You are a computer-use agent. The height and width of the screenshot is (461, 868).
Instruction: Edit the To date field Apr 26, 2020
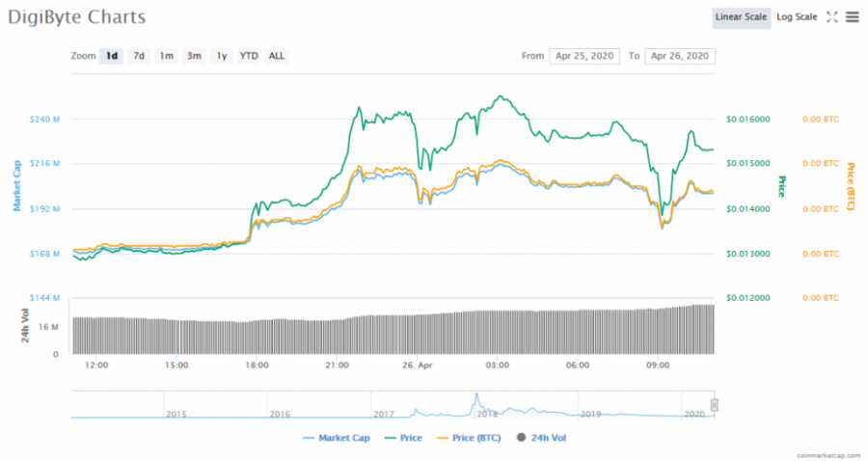tap(680, 56)
